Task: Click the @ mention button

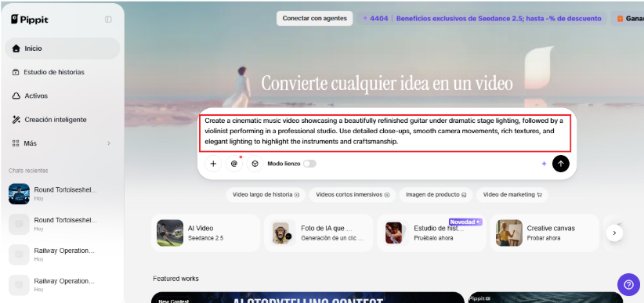Action: pos(234,164)
